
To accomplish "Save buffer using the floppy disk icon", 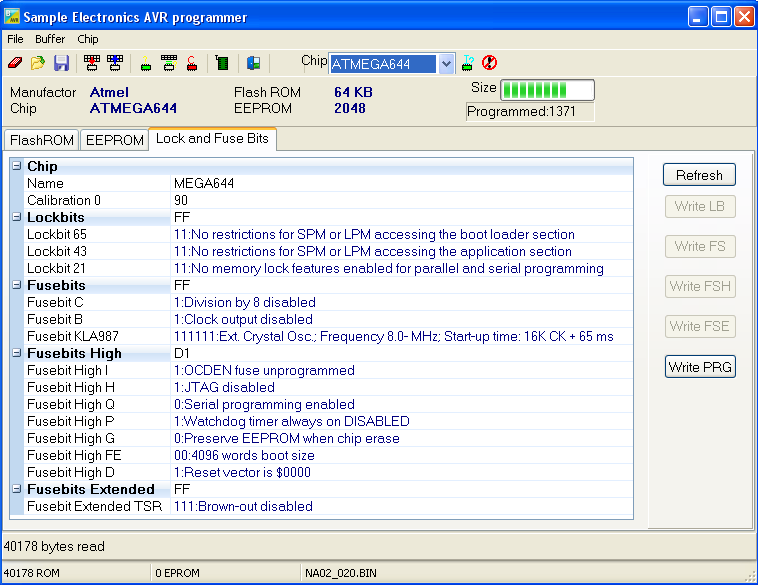I will point(61,63).
